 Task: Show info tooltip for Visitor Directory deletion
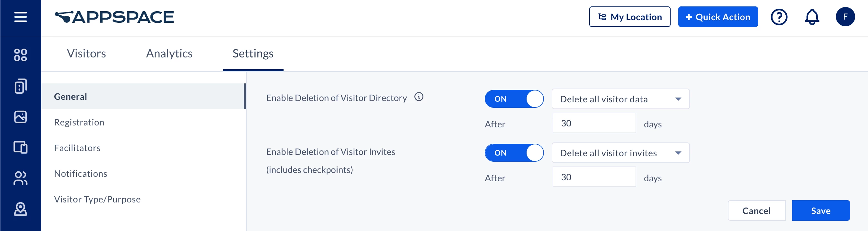[x=419, y=97]
